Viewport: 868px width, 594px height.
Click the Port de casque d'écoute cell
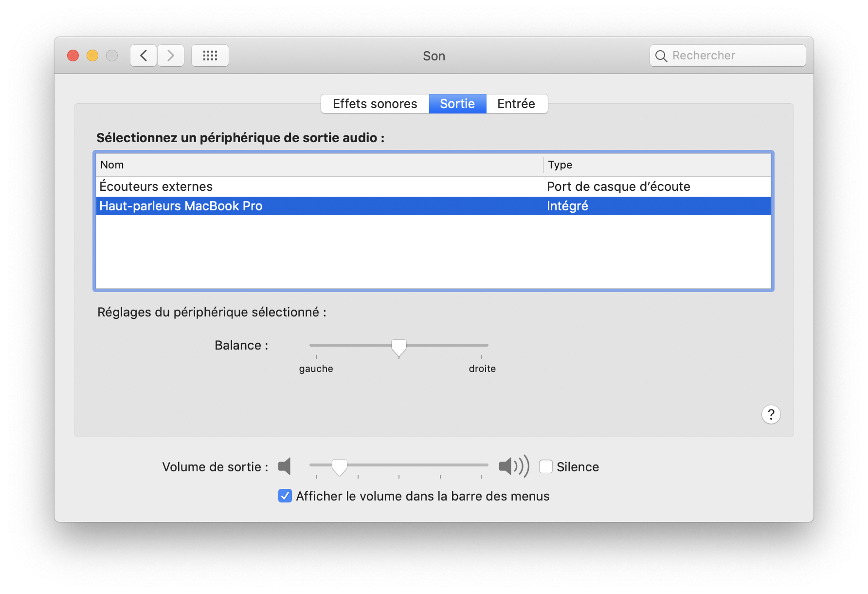618,186
